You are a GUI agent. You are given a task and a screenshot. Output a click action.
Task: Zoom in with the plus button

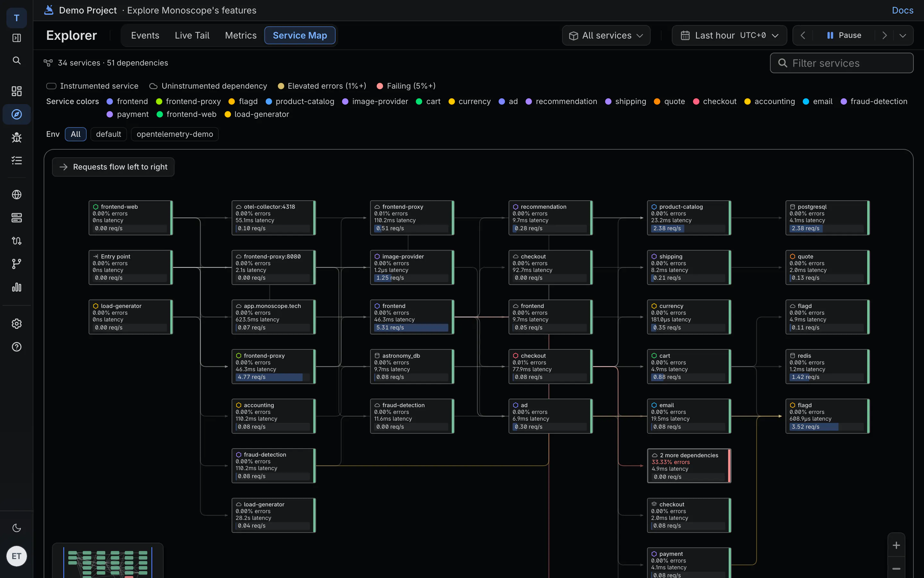click(896, 545)
